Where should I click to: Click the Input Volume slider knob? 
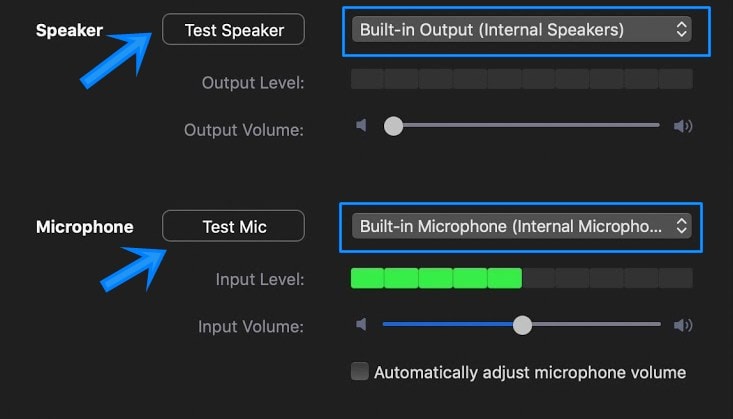[522, 325]
